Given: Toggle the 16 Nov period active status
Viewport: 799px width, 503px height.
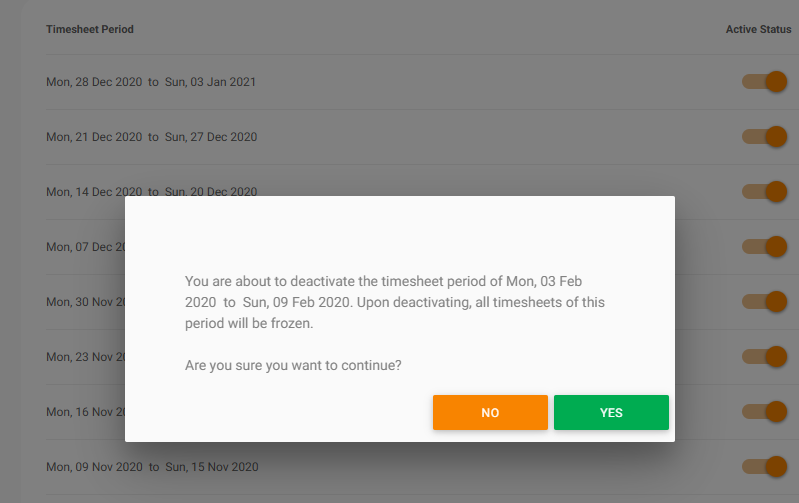Looking at the screenshot, I should point(765,412).
